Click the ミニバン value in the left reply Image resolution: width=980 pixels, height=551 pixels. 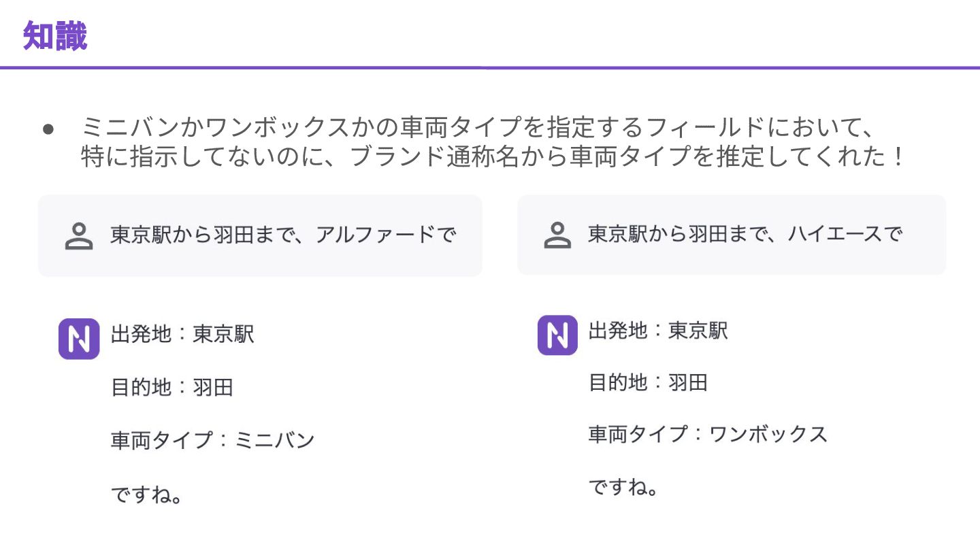pyautogui.click(x=274, y=440)
